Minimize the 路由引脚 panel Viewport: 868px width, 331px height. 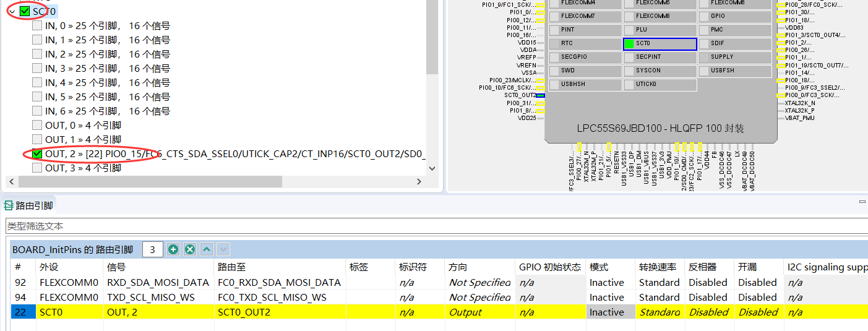(862, 202)
